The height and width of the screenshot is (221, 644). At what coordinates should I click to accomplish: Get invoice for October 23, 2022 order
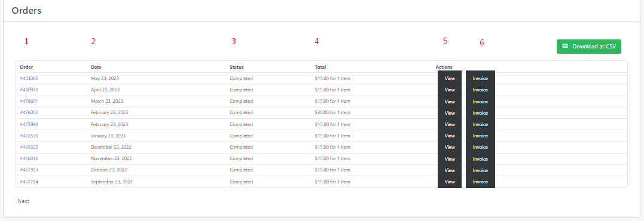pyautogui.click(x=480, y=170)
